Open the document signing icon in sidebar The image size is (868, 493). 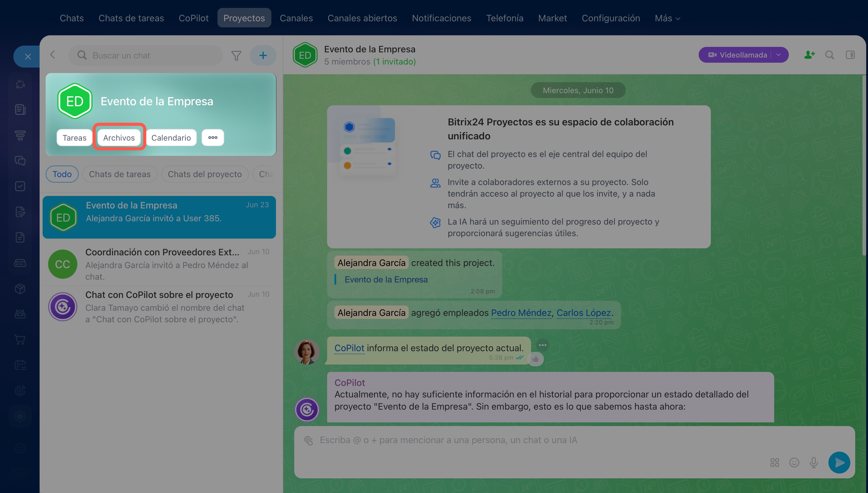point(20,212)
